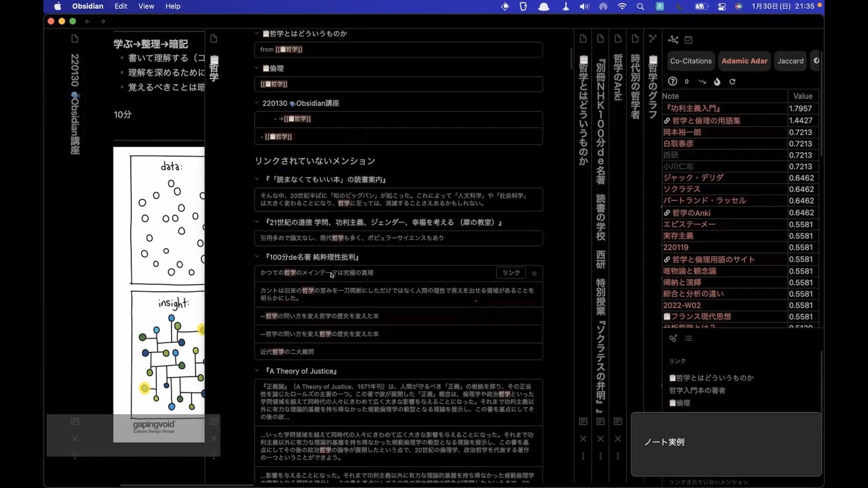Open macOS Spotlight search icon

coord(640,6)
